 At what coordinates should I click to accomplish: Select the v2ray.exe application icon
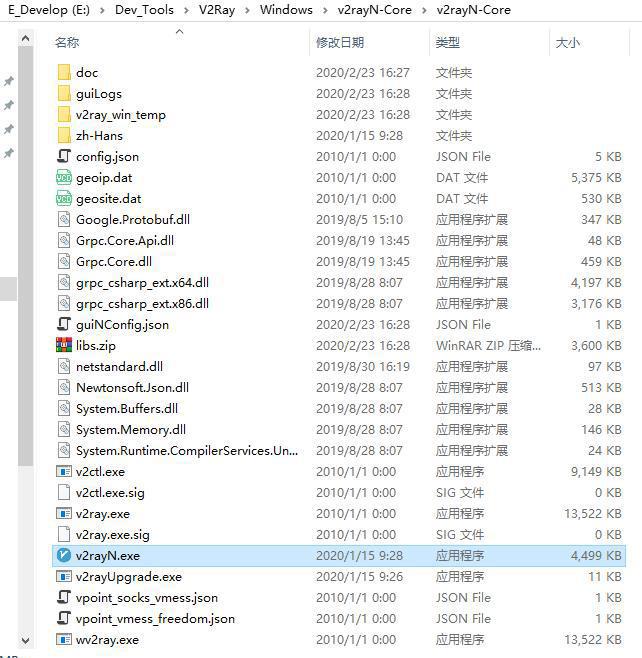(x=64, y=513)
